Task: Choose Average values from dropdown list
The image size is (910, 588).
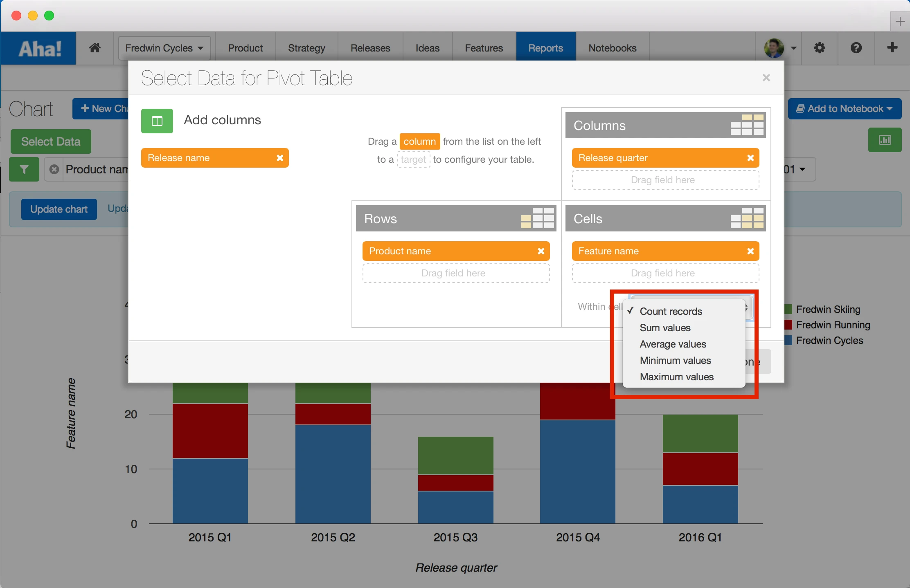Action: click(673, 344)
